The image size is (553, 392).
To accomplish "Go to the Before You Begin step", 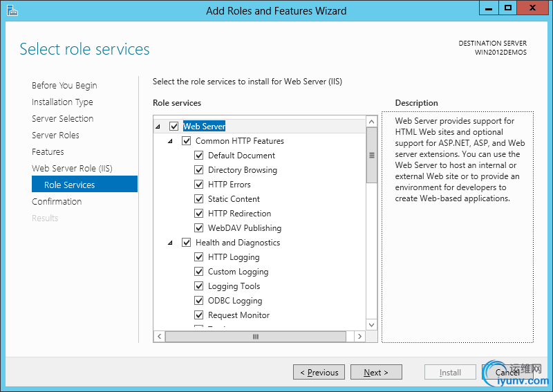I will [64, 86].
